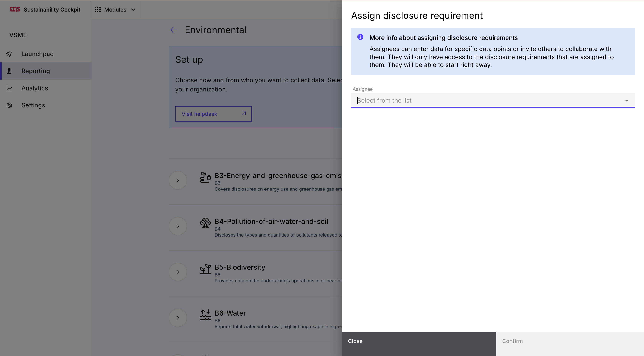Go to Reporting in sidebar
The image size is (644, 356).
coord(35,71)
